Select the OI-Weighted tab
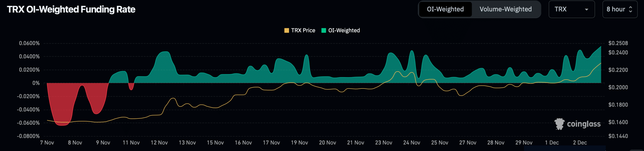Image resolution: width=644 pixels, height=151 pixels. coord(445,9)
